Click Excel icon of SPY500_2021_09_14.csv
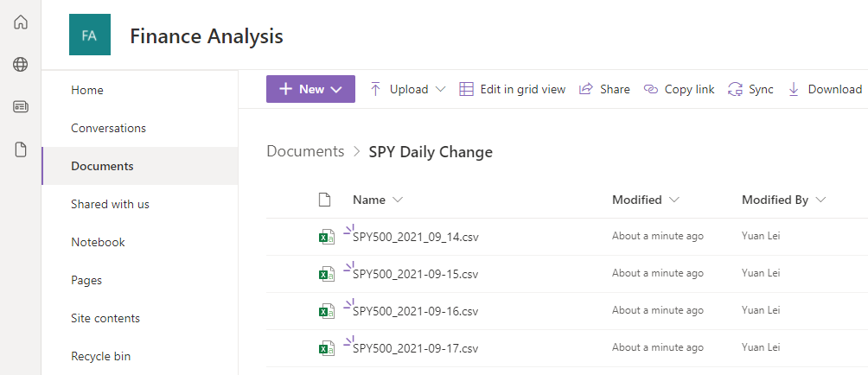Viewport: 868px width, 375px height. click(326, 237)
